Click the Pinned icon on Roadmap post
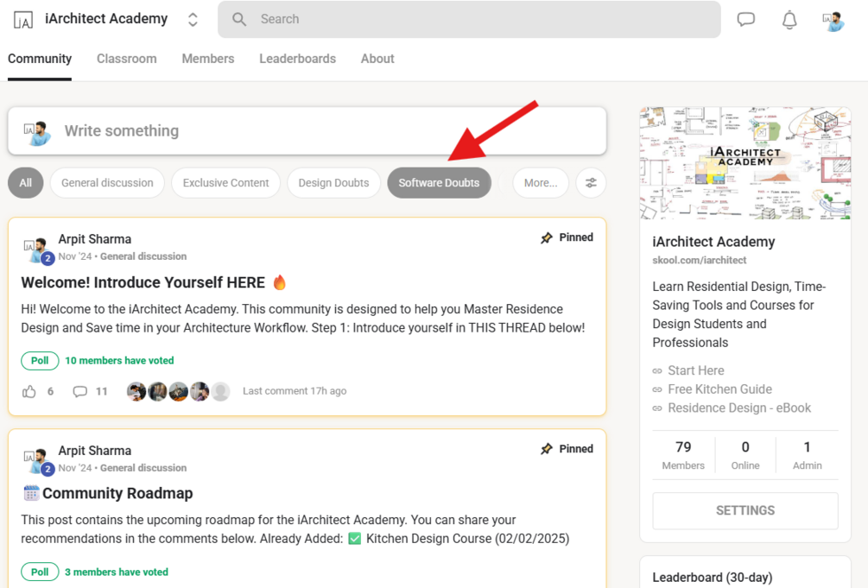 [547, 449]
